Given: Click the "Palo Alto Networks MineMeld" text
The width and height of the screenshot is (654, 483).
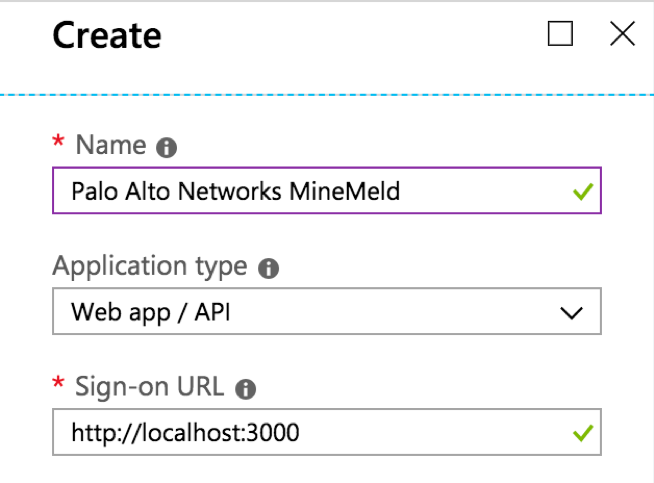Looking at the screenshot, I should [x=235, y=191].
